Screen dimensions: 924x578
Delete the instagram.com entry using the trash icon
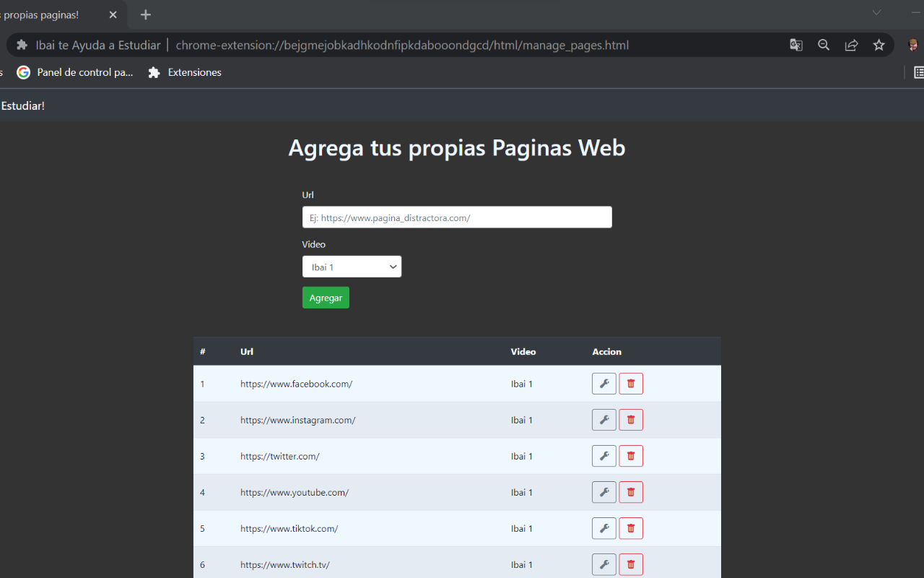[630, 419]
